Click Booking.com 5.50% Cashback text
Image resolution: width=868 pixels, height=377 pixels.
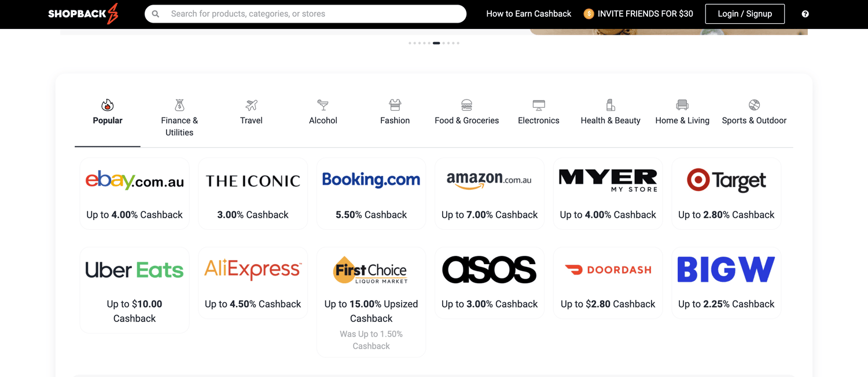tap(371, 215)
